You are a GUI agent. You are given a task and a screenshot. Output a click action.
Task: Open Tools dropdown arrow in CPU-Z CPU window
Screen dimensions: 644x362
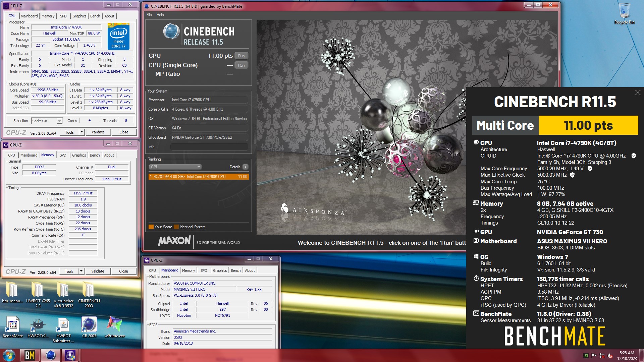click(82, 132)
